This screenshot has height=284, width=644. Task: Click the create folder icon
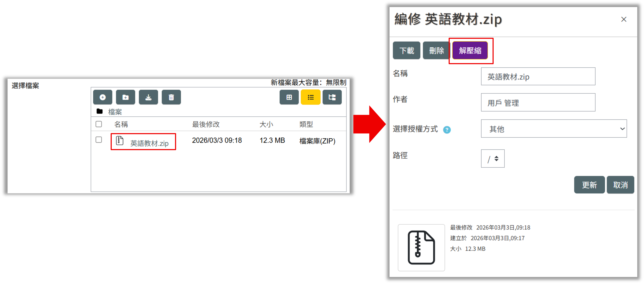click(125, 97)
